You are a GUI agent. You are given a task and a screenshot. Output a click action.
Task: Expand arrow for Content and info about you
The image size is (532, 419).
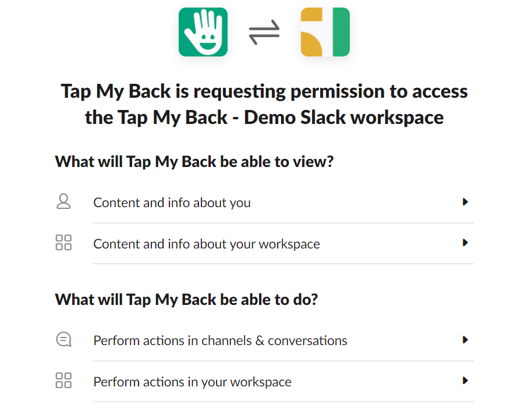pyautogui.click(x=465, y=202)
